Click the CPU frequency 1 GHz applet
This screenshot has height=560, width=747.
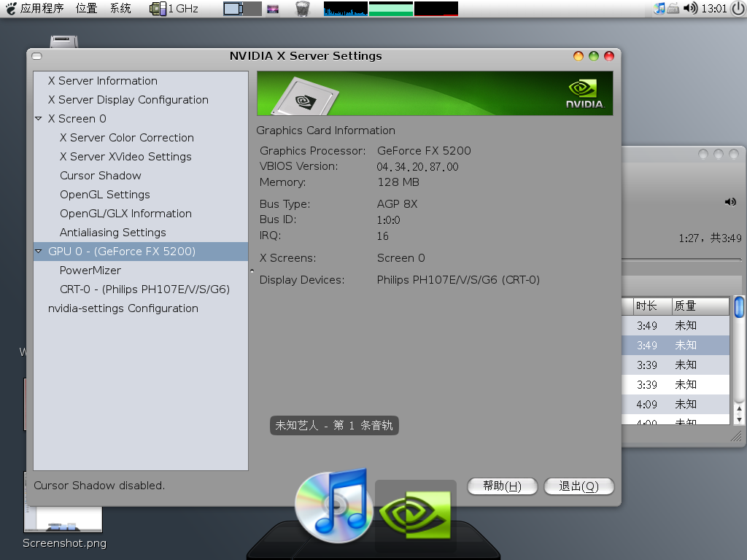(x=174, y=9)
